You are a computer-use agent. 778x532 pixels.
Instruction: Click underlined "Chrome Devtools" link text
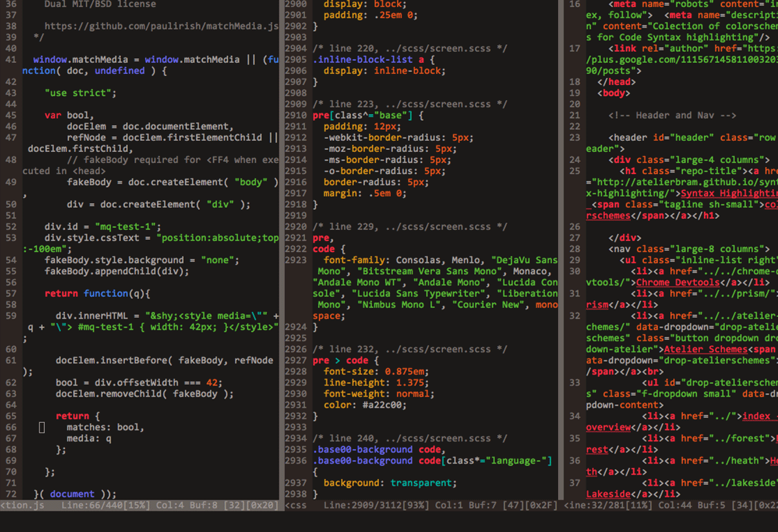(678, 283)
